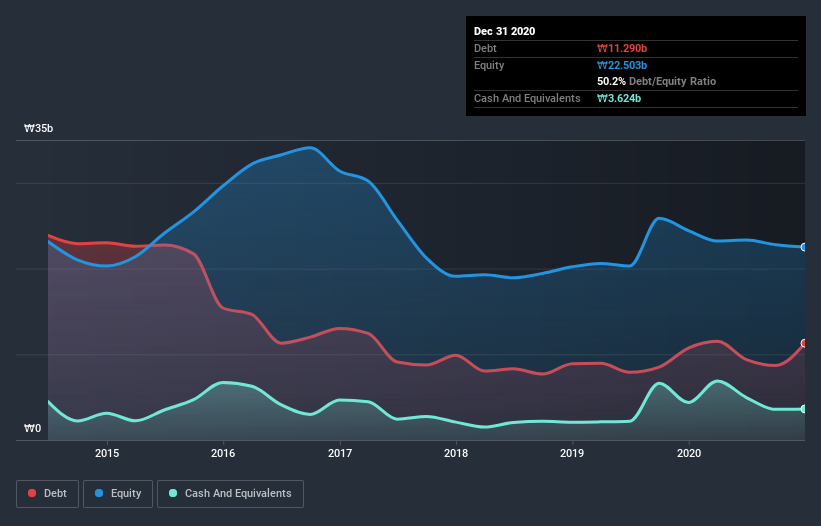Click the ₩3.624b cash value
The width and height of the screenshot is (821, 526).
619,98
